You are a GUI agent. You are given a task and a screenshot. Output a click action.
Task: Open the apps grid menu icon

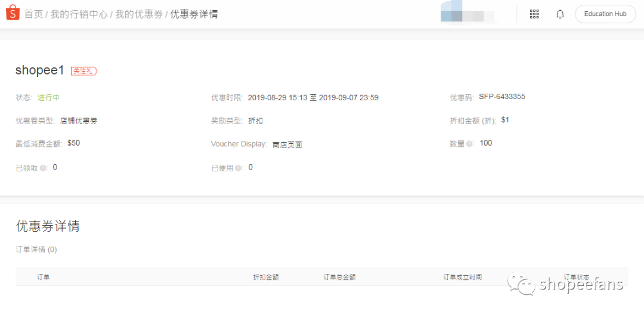pos(534,14)
